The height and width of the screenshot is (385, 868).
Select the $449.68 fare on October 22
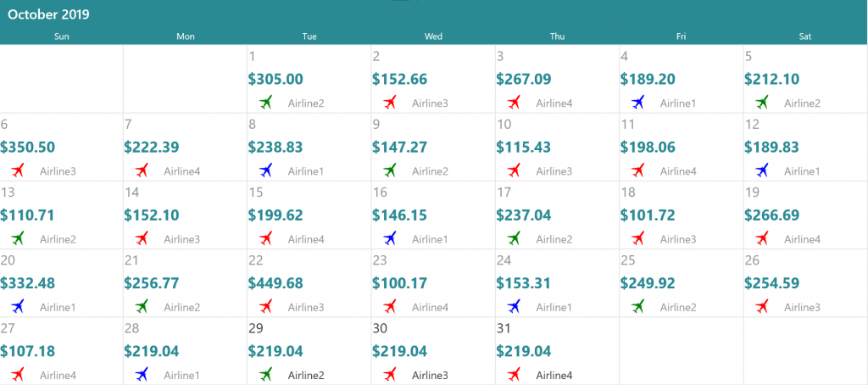(x=275, y=282)
